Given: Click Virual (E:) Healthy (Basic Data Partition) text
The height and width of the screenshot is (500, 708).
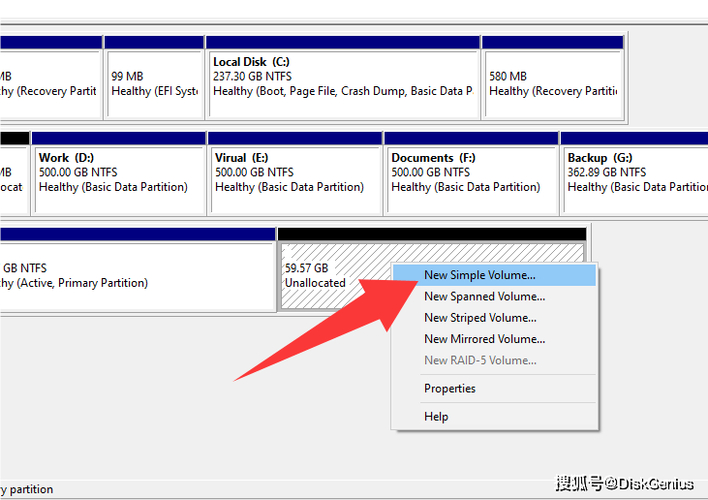Looking at the screenshot, I should click(x=289, y=187).
